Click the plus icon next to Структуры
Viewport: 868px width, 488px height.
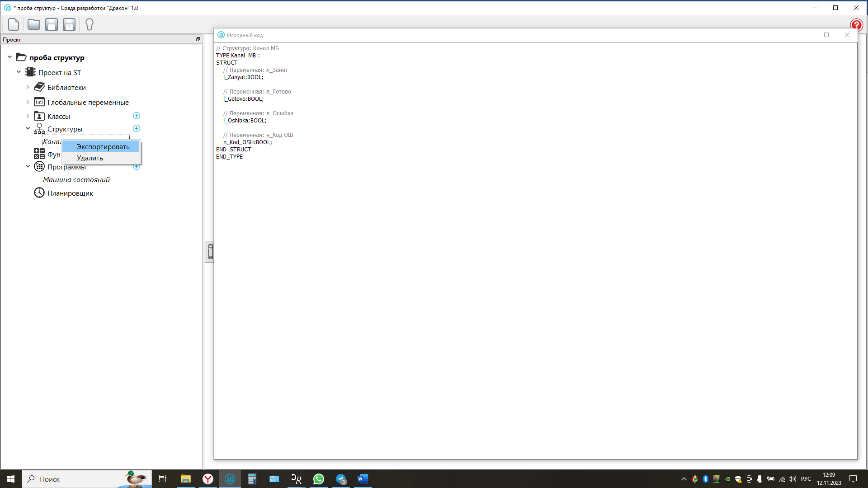coord(137,129)
